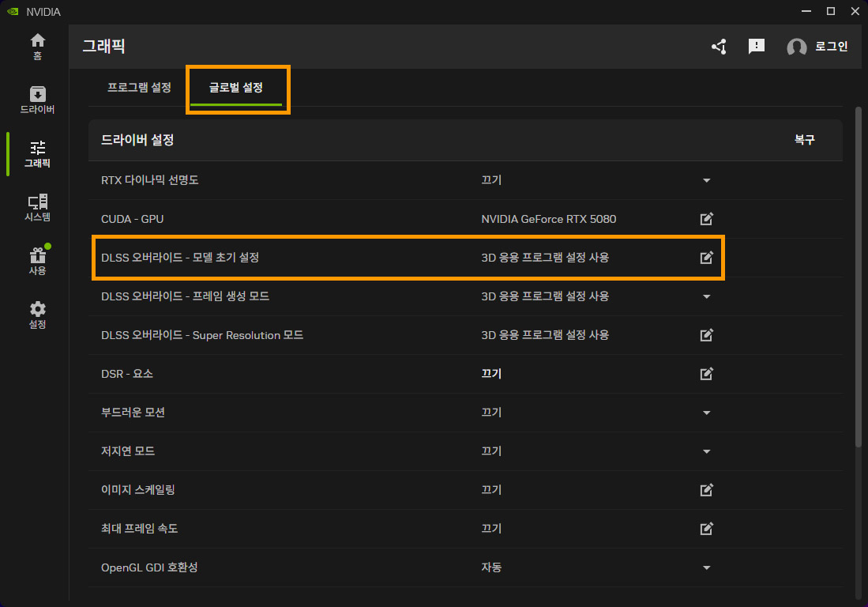Open the 설정 gear in sidebar
Viewport: 868px width, 607px height.
click(x=37, y=315)
